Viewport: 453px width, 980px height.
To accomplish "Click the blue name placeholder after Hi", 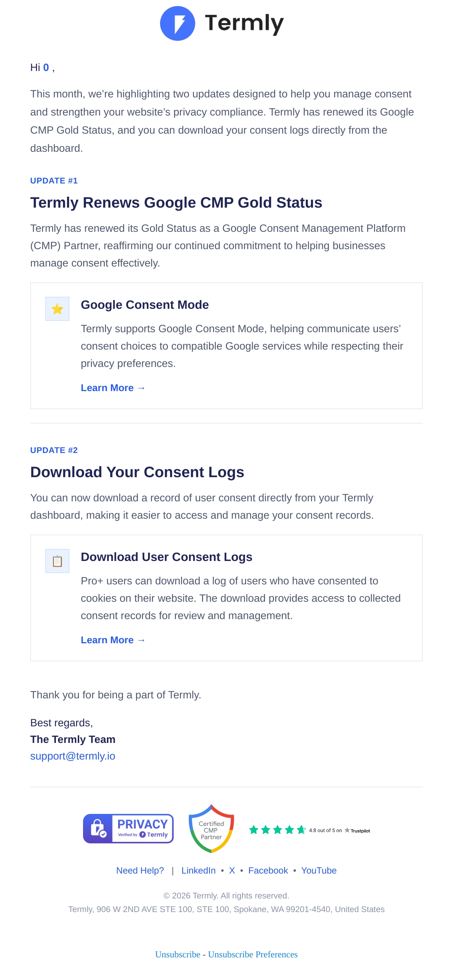I will click(46, 67).
